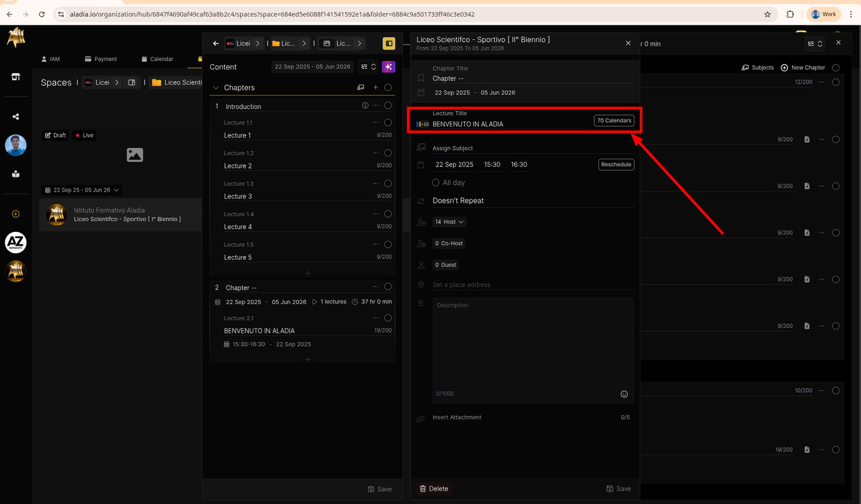
Task: Open the three-dot menu for Lecture 1.3
Action: click(376, 183)
